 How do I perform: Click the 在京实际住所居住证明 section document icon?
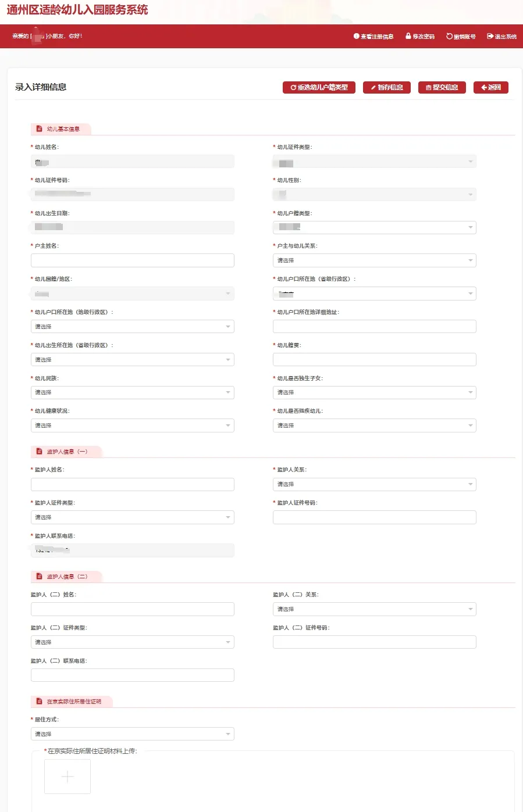pos(39,701)
